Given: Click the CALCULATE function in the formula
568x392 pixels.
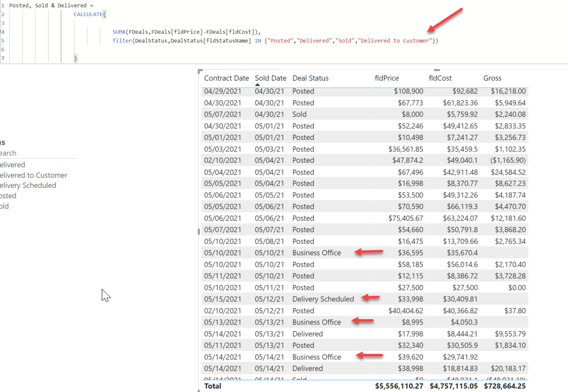Looking at the screenshot, I should point(88,15).
